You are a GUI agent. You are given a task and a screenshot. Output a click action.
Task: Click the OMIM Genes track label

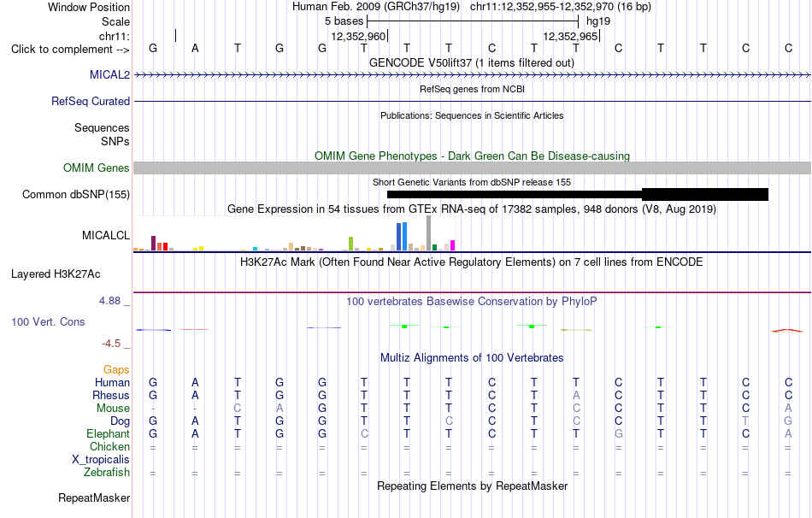point(97,168)
